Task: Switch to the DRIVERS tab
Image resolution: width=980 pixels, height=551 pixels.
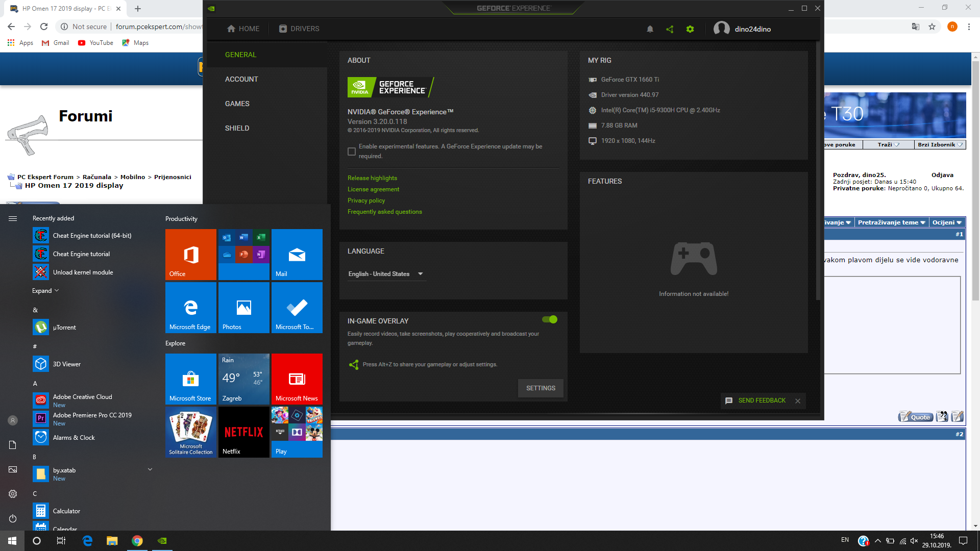Action: click(299, 29)
